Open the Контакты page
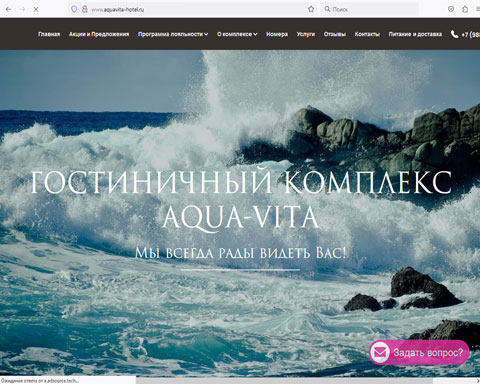Image resolution: width=480 pixels, height=384 pixels. click(367, 34)
